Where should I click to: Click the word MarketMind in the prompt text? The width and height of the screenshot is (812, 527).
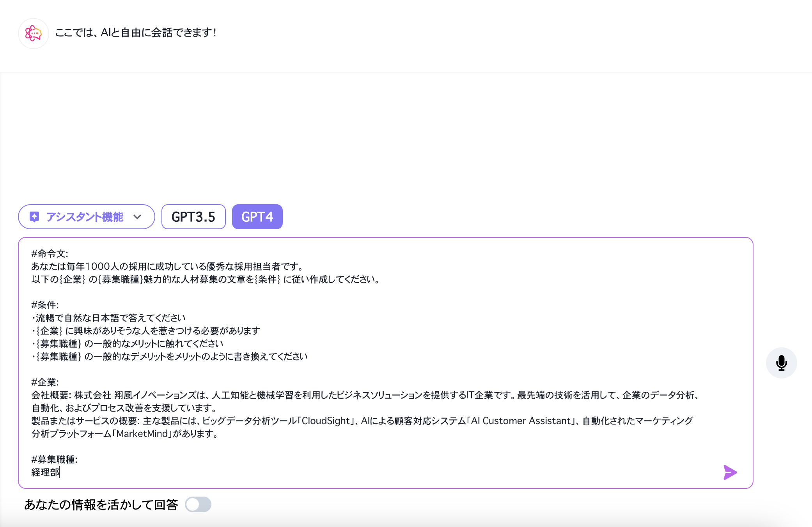[142, 434]
